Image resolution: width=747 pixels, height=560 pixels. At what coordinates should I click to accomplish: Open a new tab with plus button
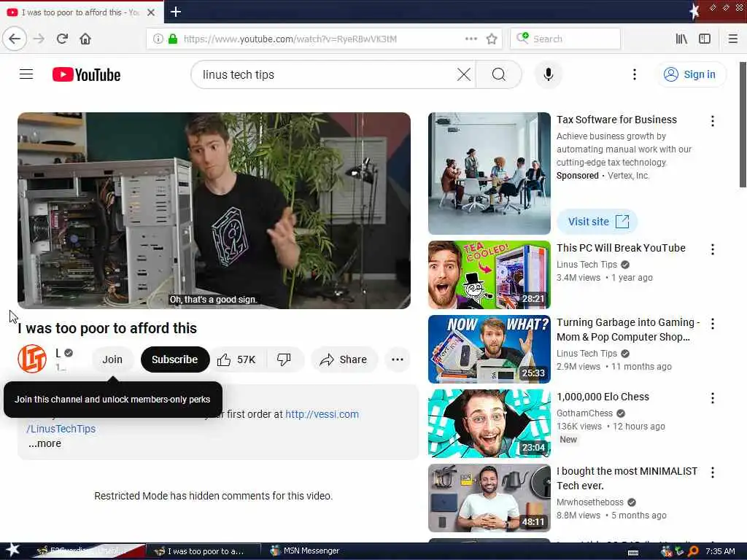pos(175,12)
